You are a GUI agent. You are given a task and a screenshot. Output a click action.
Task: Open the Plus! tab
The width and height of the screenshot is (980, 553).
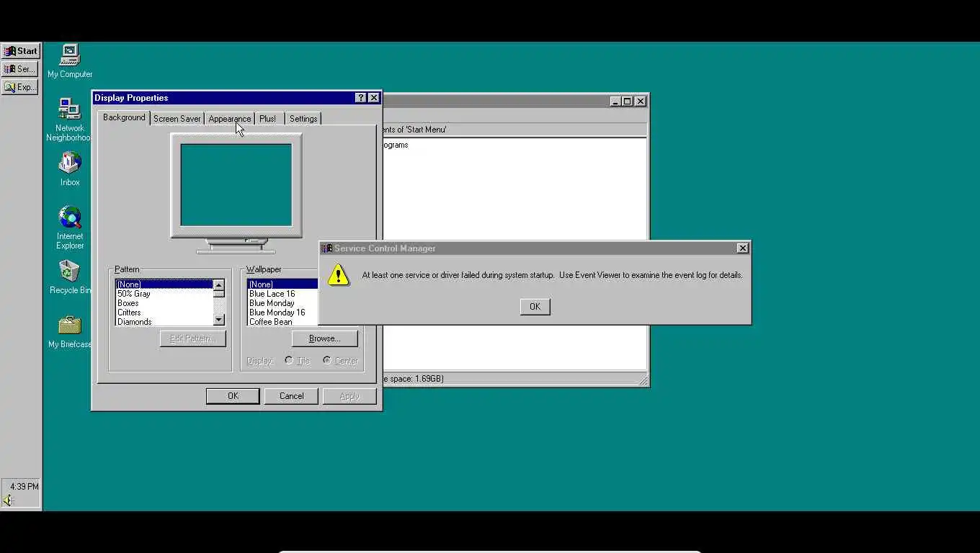click(268, 119)
